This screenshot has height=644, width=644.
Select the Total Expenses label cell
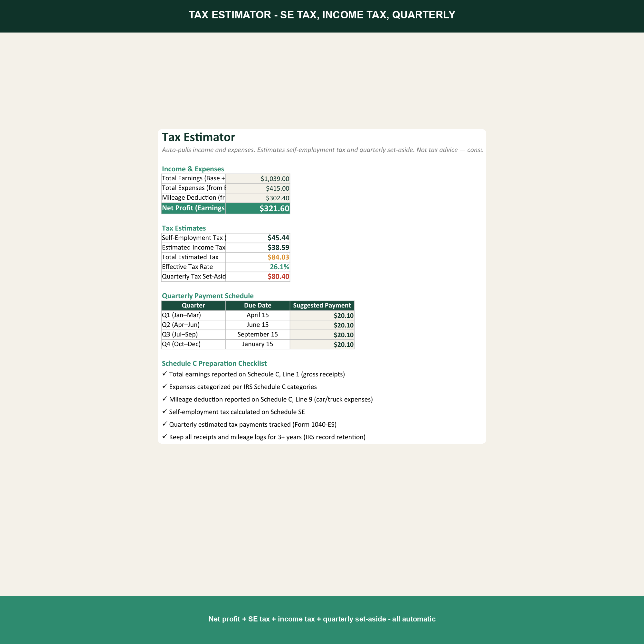coord(193,188)
